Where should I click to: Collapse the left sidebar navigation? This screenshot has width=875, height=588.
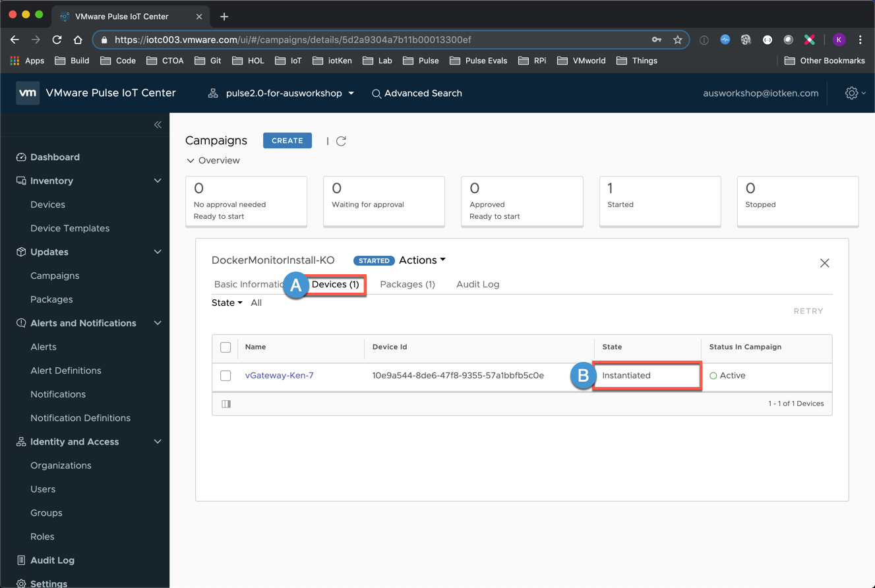point(158,125)
